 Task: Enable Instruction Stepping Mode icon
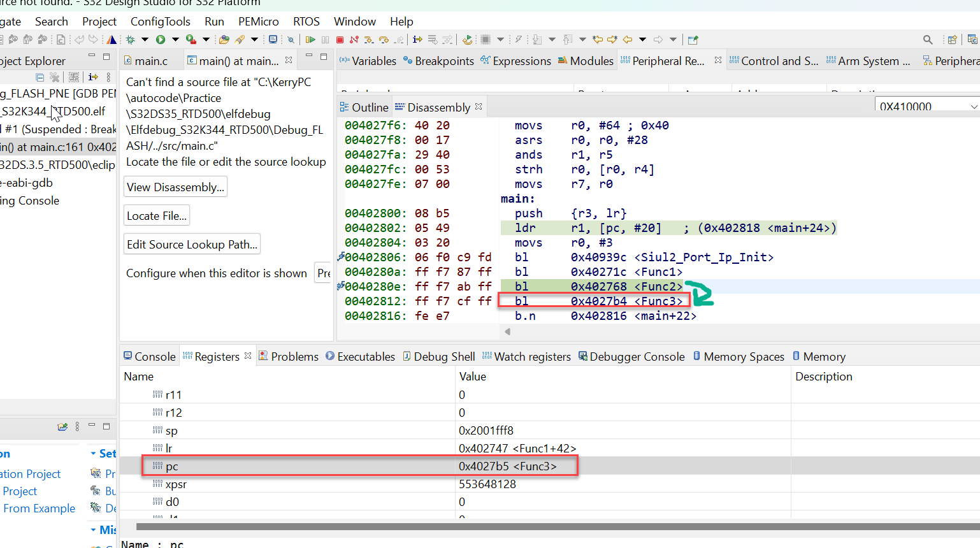417,40
